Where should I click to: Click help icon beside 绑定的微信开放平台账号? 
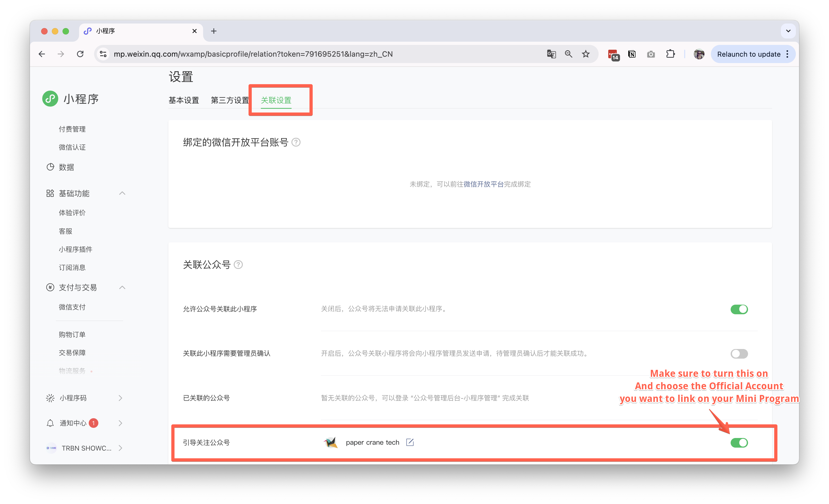(296, 142)
